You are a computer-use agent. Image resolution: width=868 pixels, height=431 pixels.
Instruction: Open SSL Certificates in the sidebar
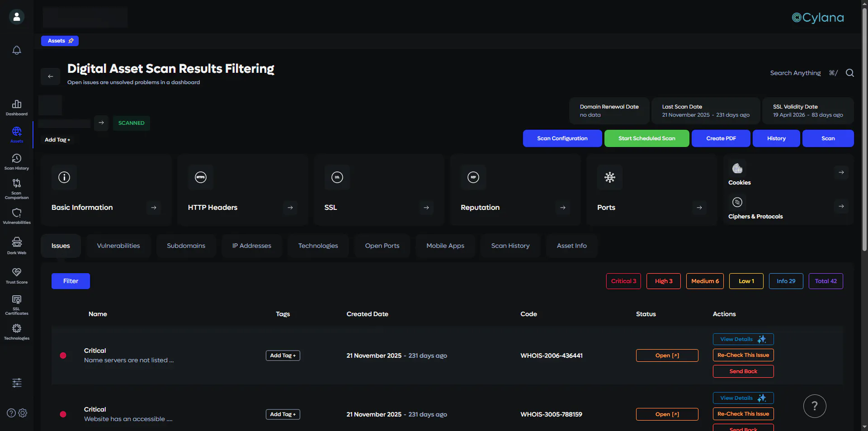pyautogui.click(x=17, y=305)
